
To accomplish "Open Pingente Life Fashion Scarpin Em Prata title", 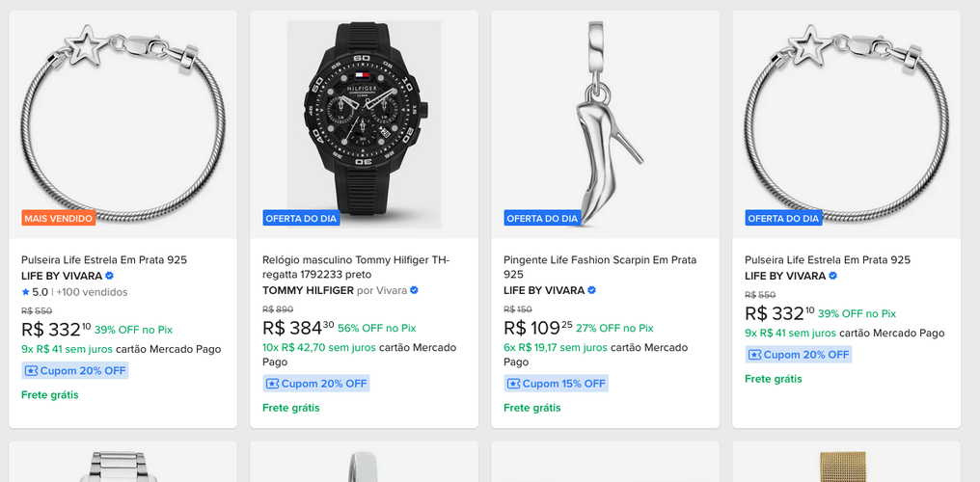I will (x=600, y=267).
